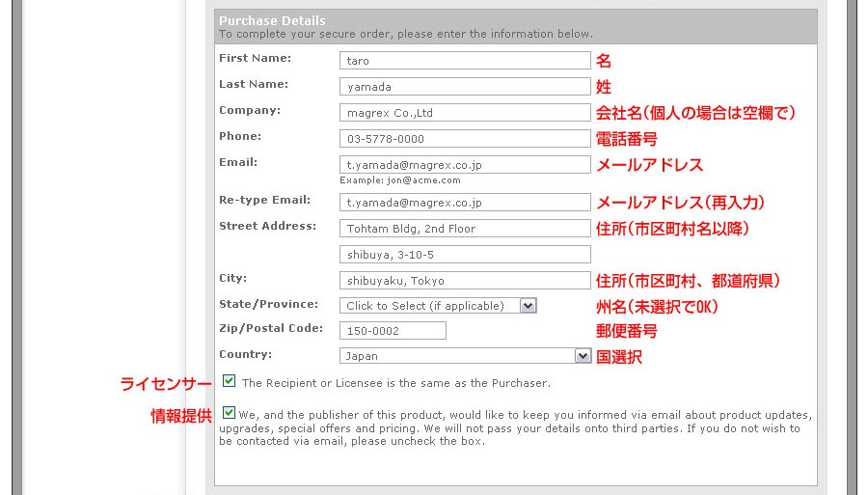This screenshot has height=495, width=868.
Task: Open the Country dropdown showing Japan
Action: coord(465,355)
